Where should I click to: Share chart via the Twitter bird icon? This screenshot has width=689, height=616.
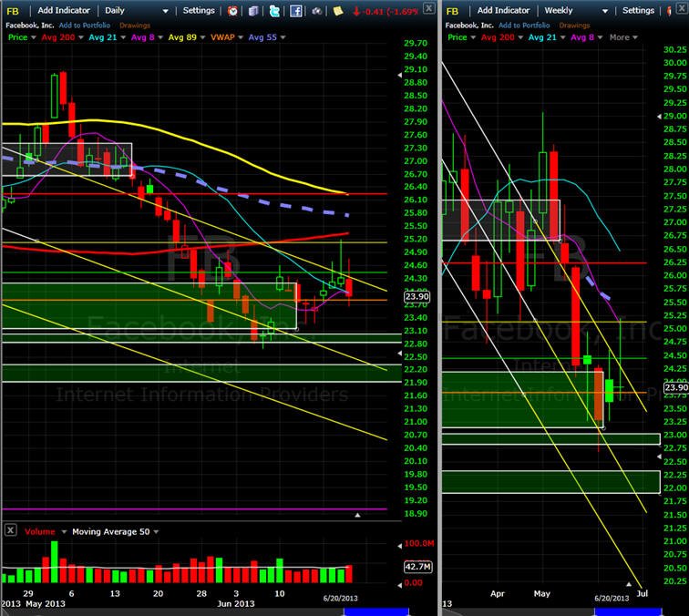click(274, 11)
